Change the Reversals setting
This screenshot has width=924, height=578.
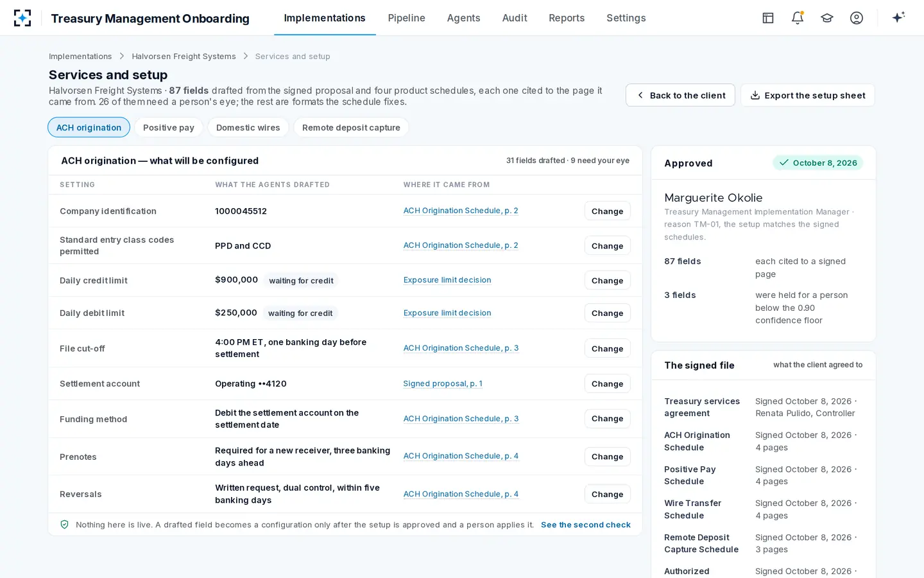click(x=607, y=494)
